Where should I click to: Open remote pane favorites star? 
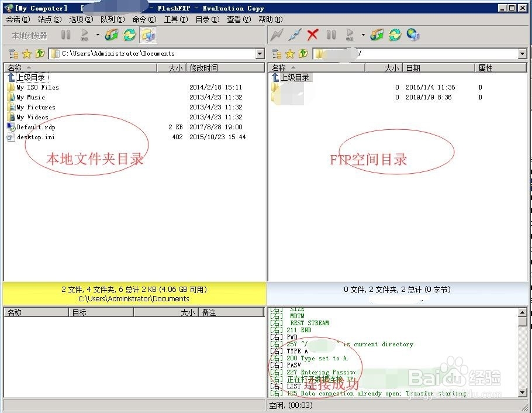[290, 54]
